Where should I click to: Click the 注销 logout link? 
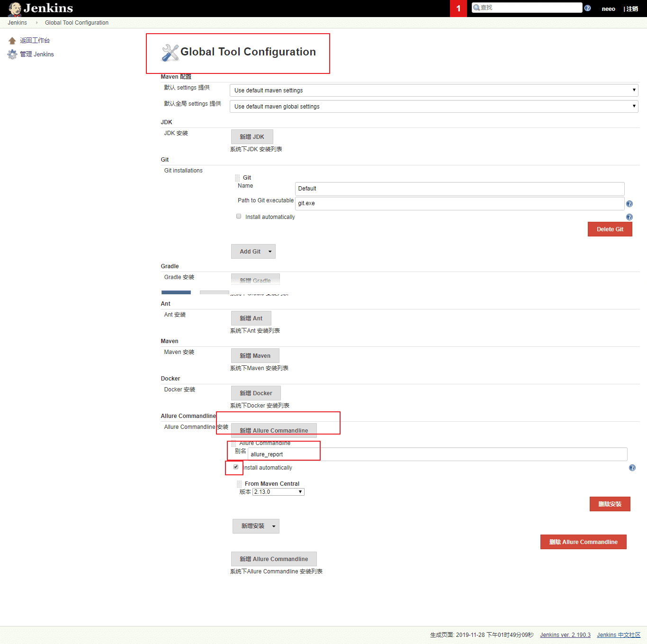click(632, 9)
